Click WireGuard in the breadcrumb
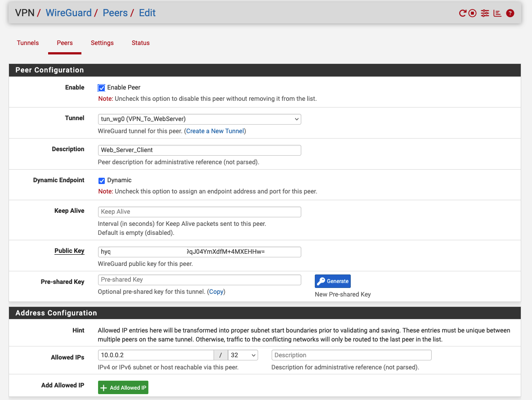532x400 pixels. [68, 13]
